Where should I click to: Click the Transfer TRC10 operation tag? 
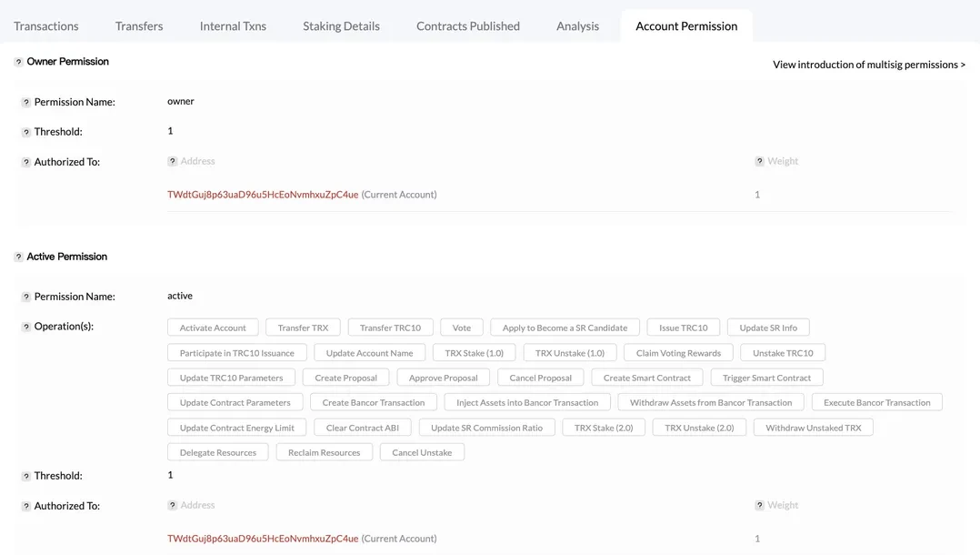click(x=390, y=328)
